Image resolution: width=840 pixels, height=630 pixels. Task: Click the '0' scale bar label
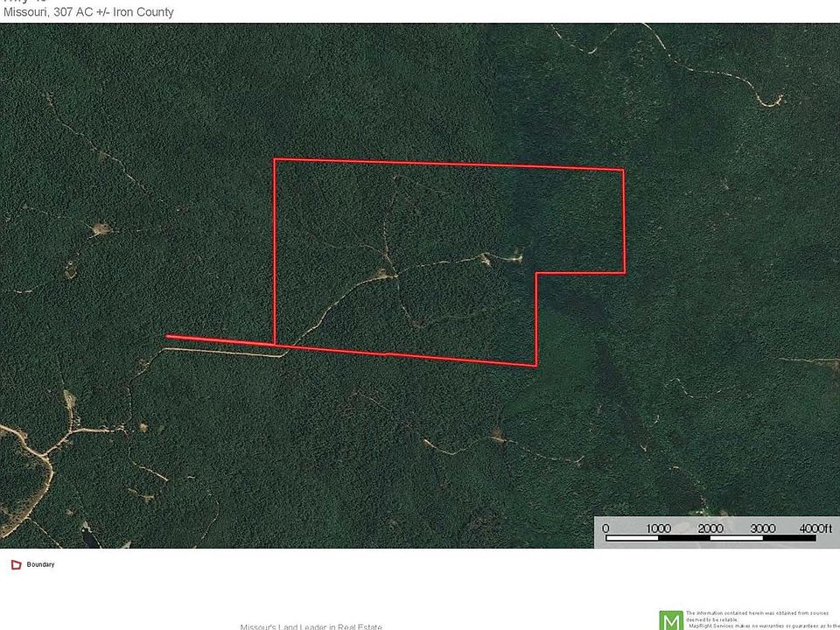coord(605,528)
